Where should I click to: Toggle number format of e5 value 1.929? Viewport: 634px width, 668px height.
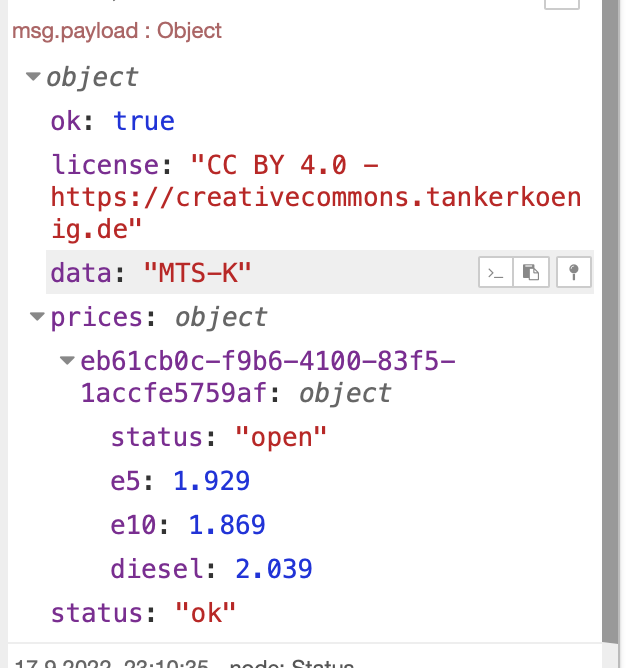tap(211, 481)
